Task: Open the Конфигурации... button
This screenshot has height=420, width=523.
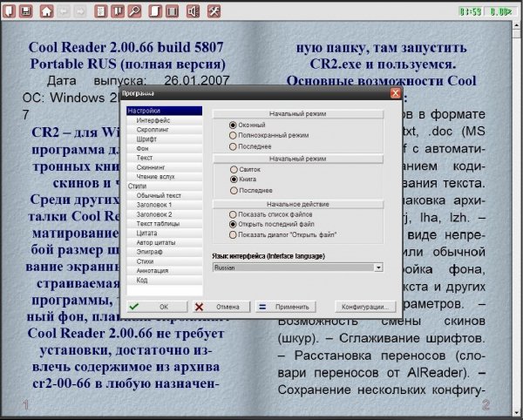Action: (365, 307)
